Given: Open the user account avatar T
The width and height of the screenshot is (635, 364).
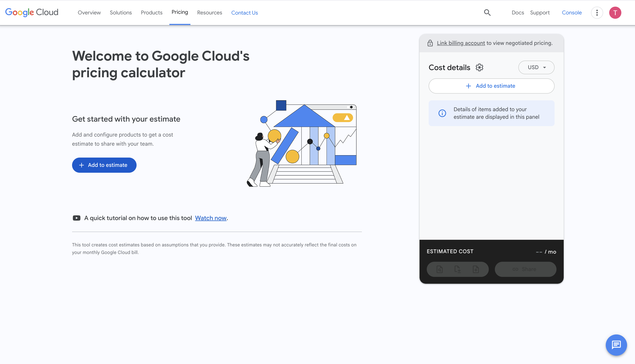Looking at the screenshot, I should 615,12.
